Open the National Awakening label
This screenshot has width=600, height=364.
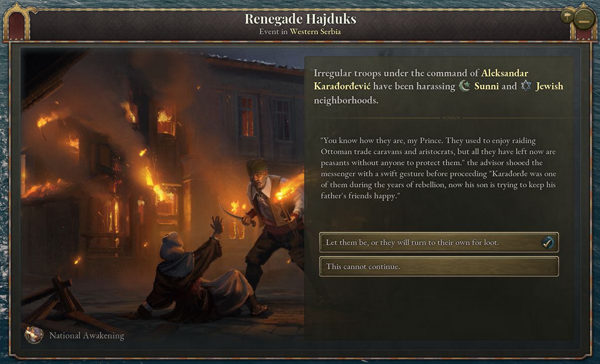click(86, 336)
